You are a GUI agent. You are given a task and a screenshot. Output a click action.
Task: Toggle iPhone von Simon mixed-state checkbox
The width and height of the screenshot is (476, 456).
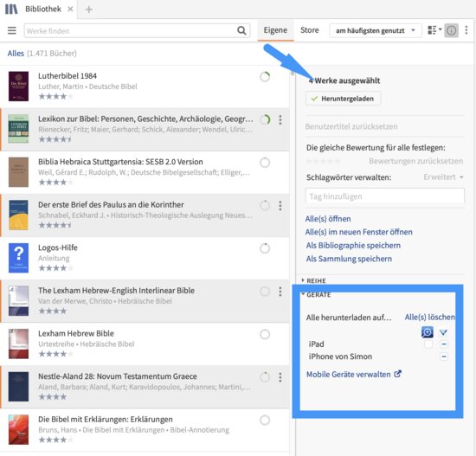pyautogui.click(x=444, y=356)
